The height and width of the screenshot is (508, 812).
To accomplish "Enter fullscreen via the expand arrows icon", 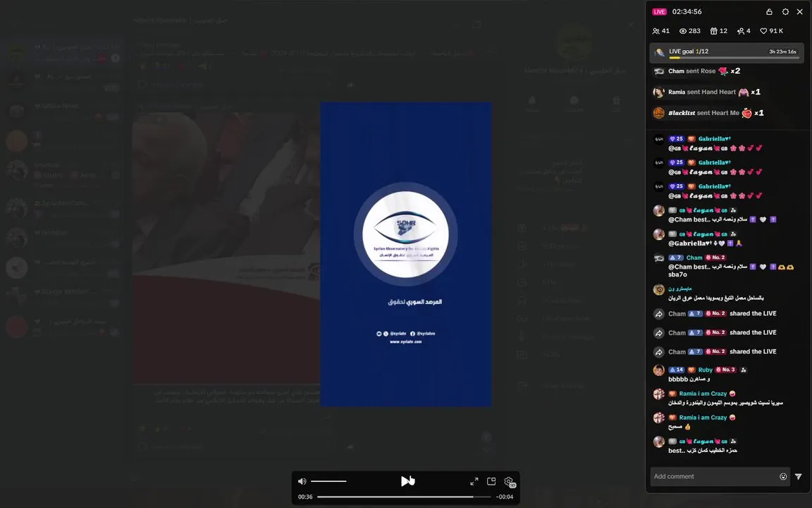I will point(474,482).
